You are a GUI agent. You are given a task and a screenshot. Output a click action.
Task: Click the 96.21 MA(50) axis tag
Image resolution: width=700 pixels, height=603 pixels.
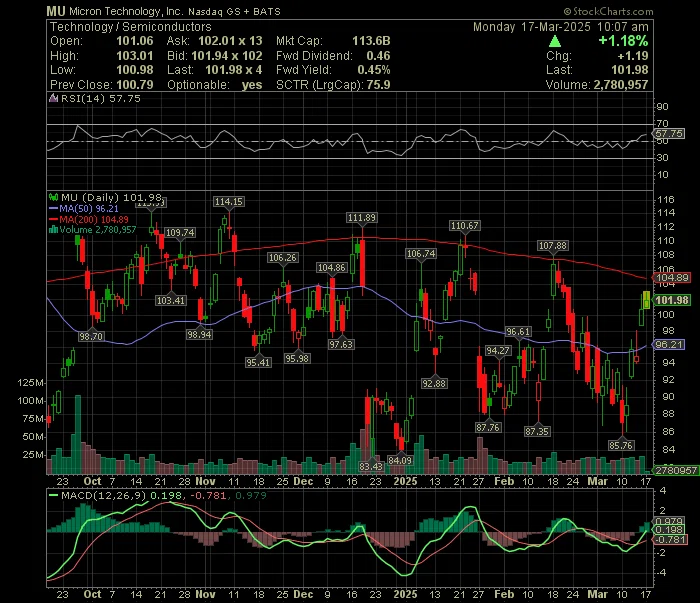pyautogui.click(x=669, y=345)
